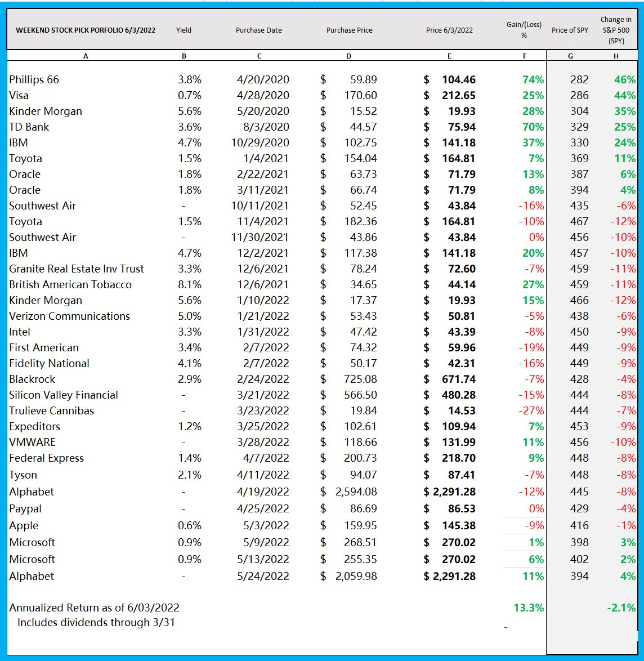Click the Gain/(Loss) % column heading
Screen dimensions: 644x661
524,30
